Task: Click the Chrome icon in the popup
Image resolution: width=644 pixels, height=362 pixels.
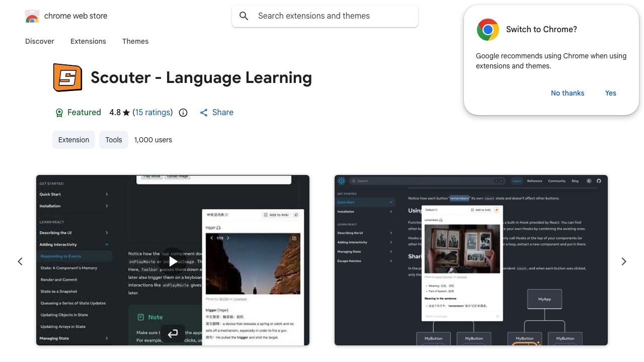Action: click(x=488, y=30)
